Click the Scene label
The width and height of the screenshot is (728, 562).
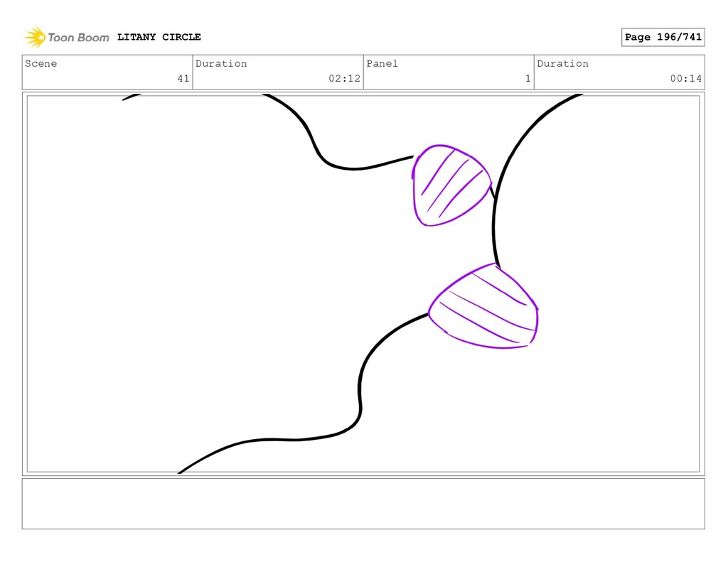tap(41, 63)
